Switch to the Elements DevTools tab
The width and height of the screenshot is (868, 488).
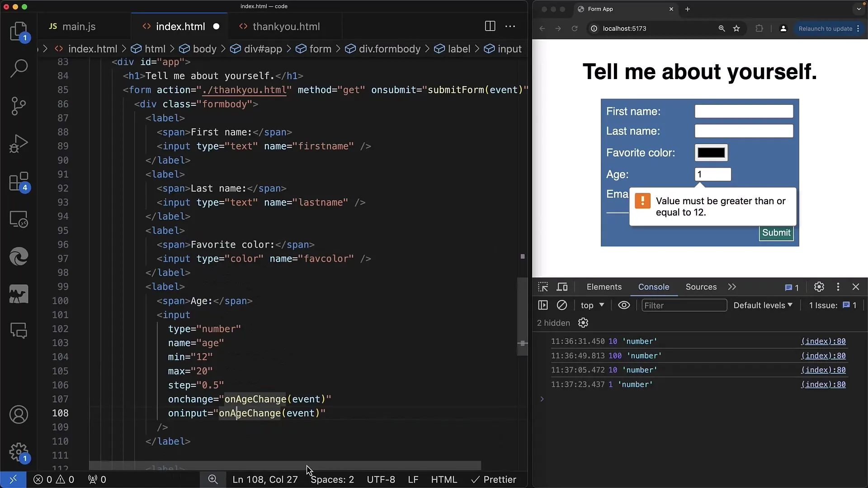click(604, 287)
